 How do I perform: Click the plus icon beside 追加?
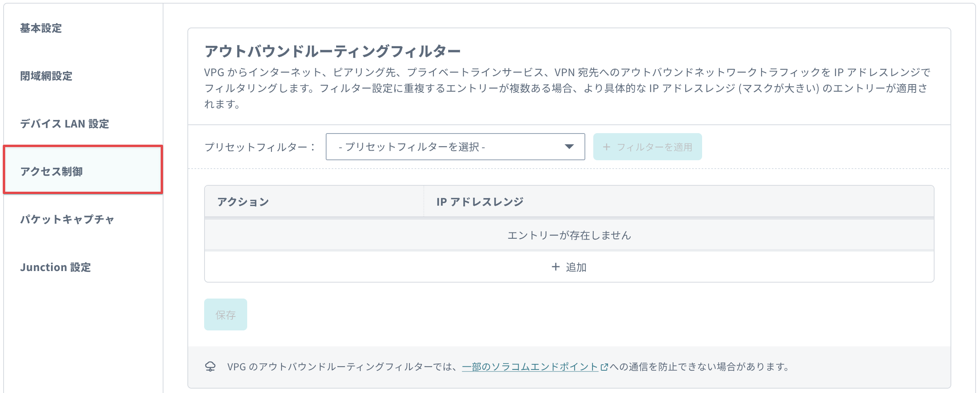[555, 267]
